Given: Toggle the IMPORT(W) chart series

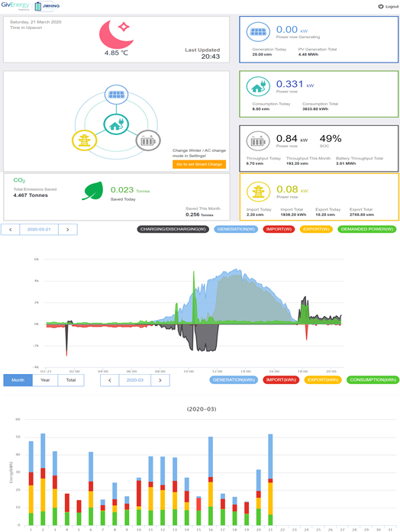Looking at the screenshot, I should tap(279, 229).
